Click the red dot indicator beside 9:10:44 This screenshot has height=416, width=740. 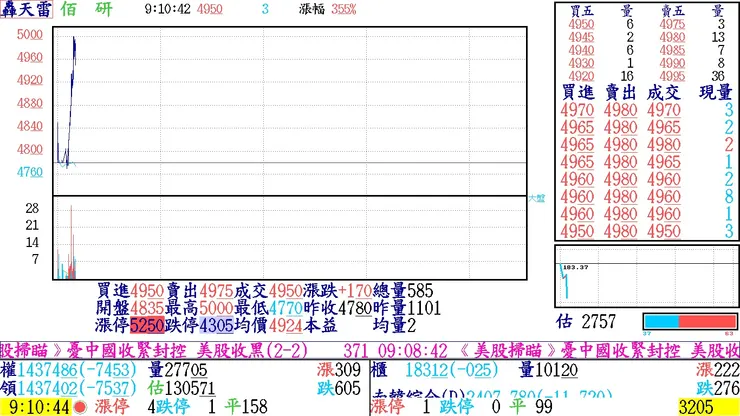80,407
